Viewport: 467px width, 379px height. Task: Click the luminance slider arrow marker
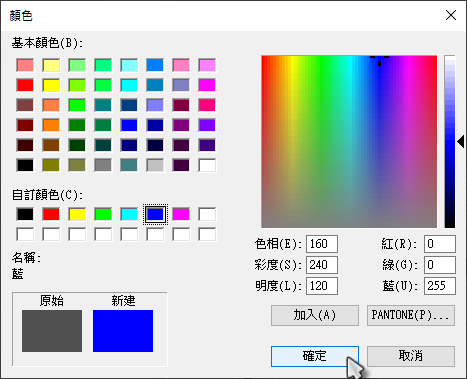click(461, 142)
